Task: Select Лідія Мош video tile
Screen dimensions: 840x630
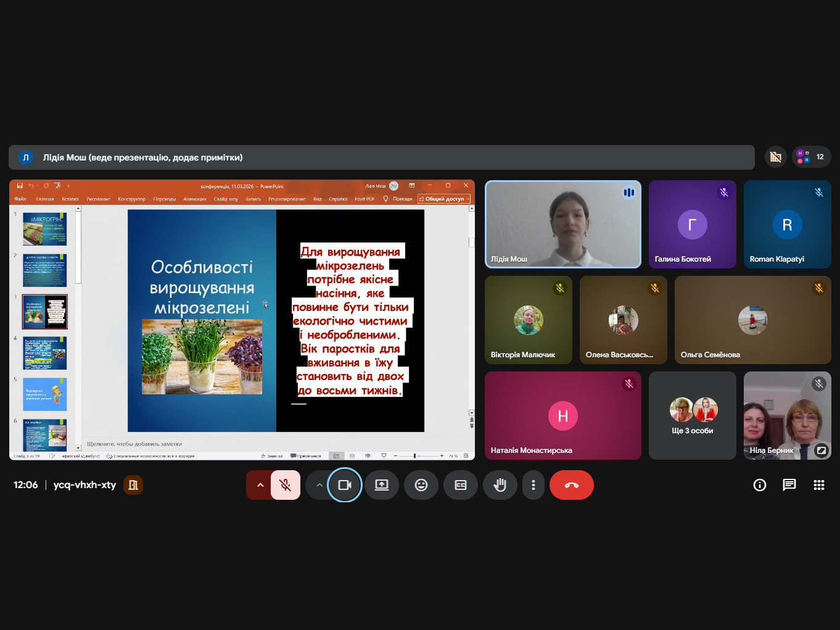Action: click(563, 224)
